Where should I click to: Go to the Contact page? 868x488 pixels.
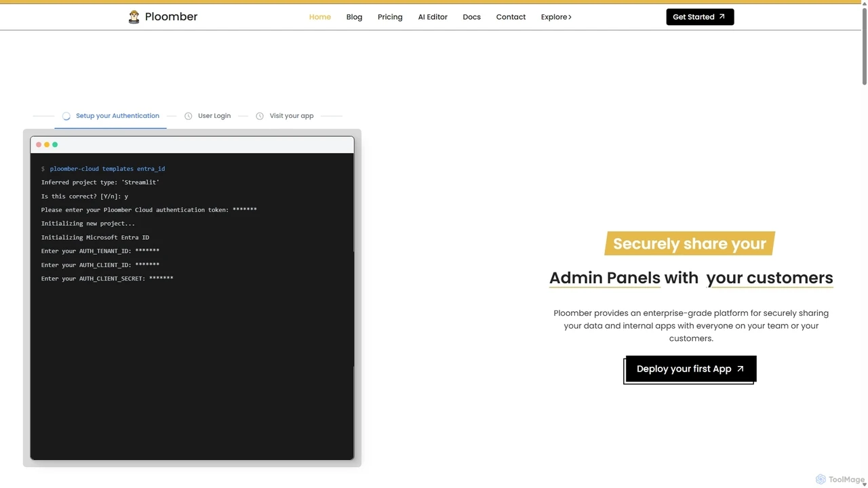[x=511, y=17]
